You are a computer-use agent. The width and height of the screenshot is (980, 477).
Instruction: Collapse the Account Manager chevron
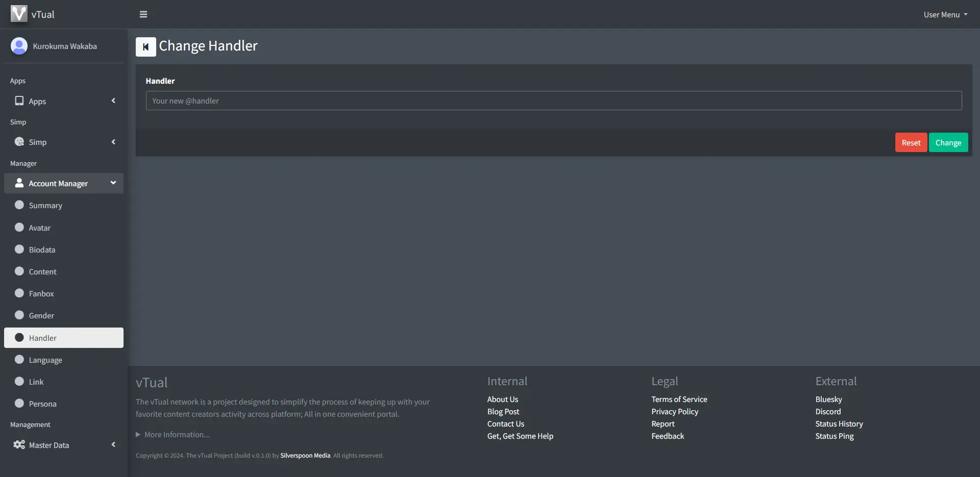113,183
